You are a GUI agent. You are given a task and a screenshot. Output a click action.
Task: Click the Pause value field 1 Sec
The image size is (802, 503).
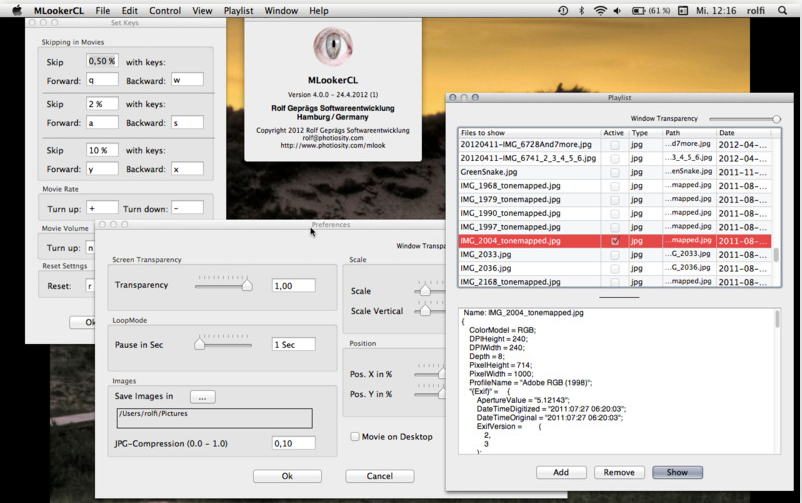[294, 344]
